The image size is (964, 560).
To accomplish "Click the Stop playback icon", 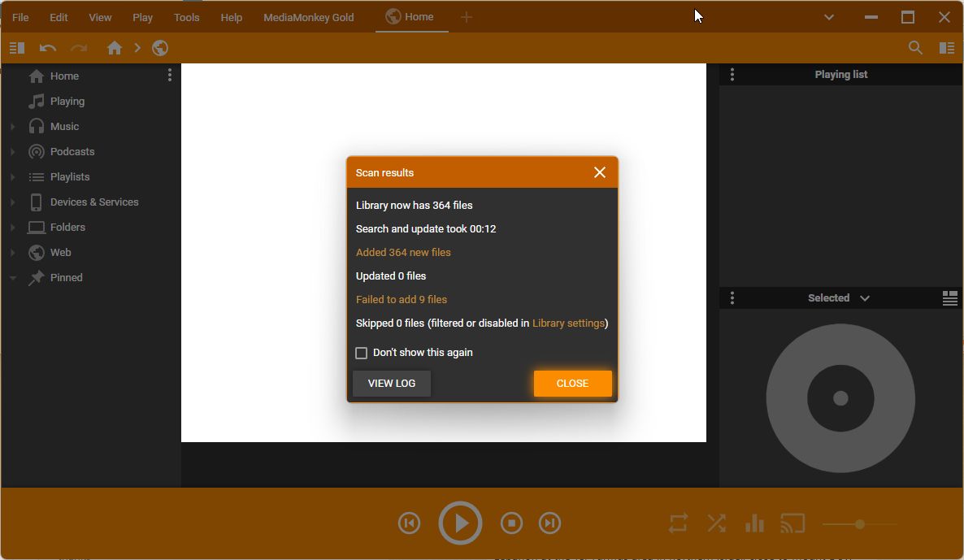I will (x=510, y=523).
